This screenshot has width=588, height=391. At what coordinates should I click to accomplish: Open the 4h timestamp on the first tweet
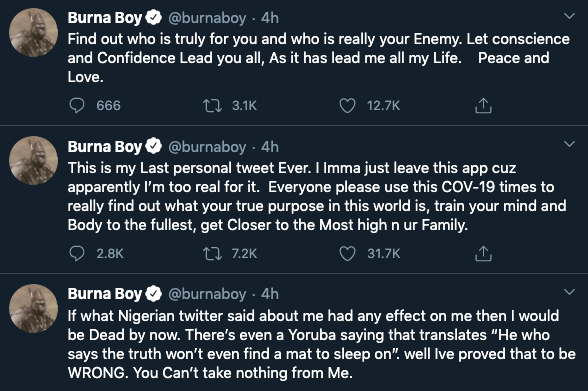pyautogui.click(x=270, y=18)
